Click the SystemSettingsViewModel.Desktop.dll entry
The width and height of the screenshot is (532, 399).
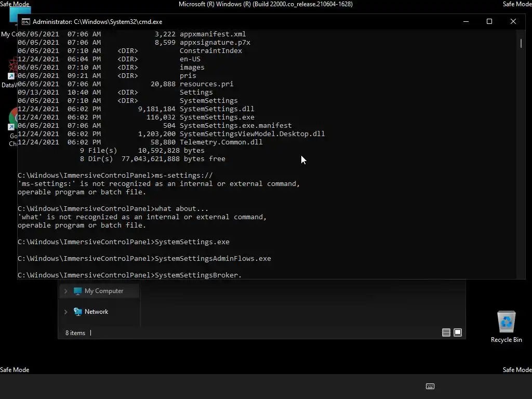point(252,134)
